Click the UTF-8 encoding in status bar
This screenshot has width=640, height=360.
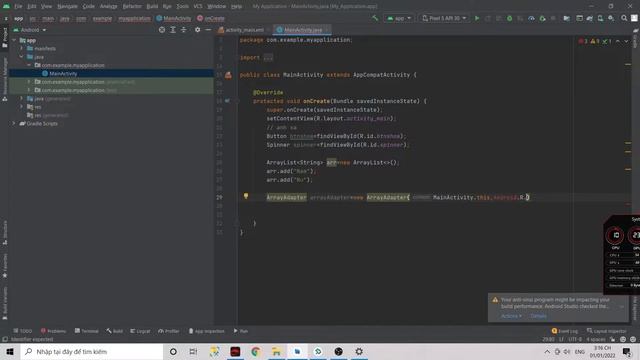pyautogui.click(x=575, y=339)
